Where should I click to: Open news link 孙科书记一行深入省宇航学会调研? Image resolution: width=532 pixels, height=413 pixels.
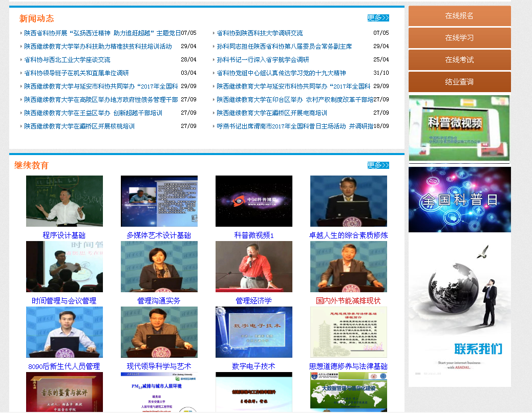point(263,60)
